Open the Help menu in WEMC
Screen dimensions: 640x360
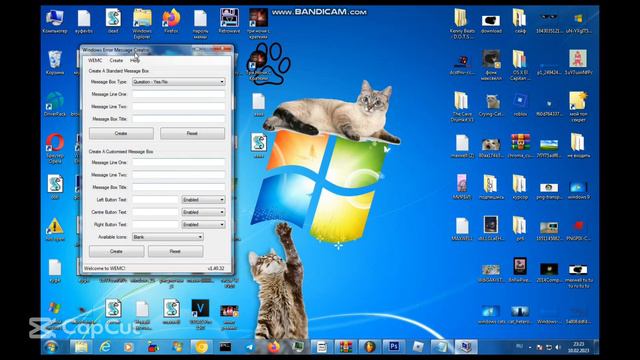(135, 60)
